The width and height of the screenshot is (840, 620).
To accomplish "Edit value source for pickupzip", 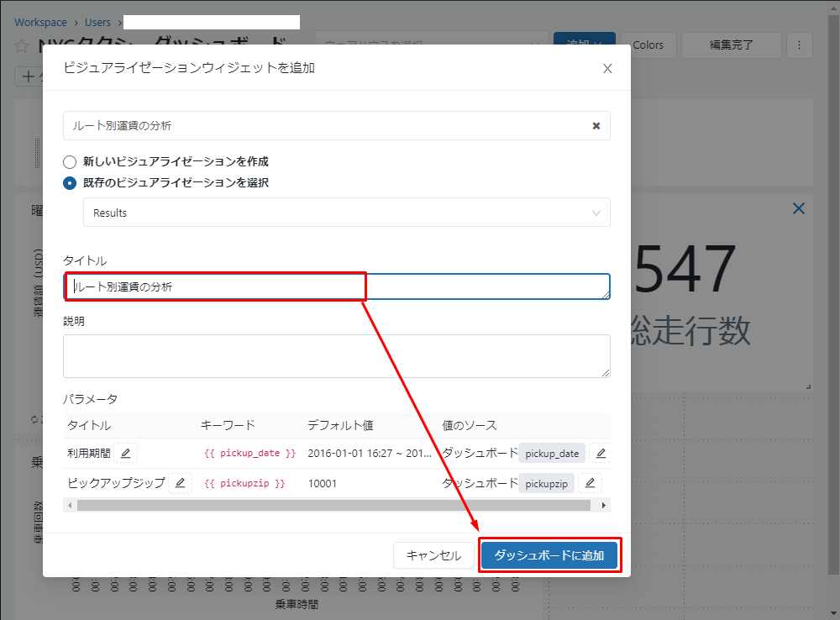I will 590,483.
